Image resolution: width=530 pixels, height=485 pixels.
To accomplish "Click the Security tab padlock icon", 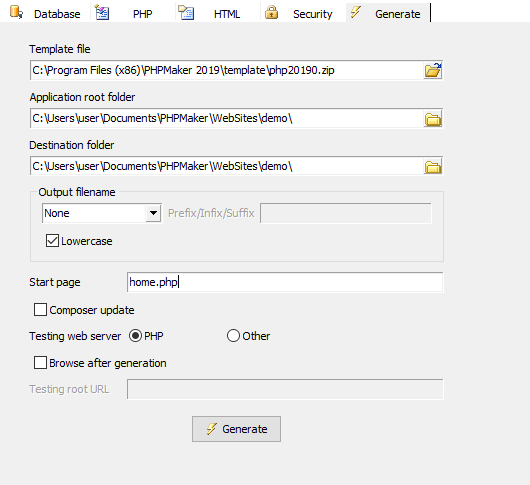I will tap(271, 12).
